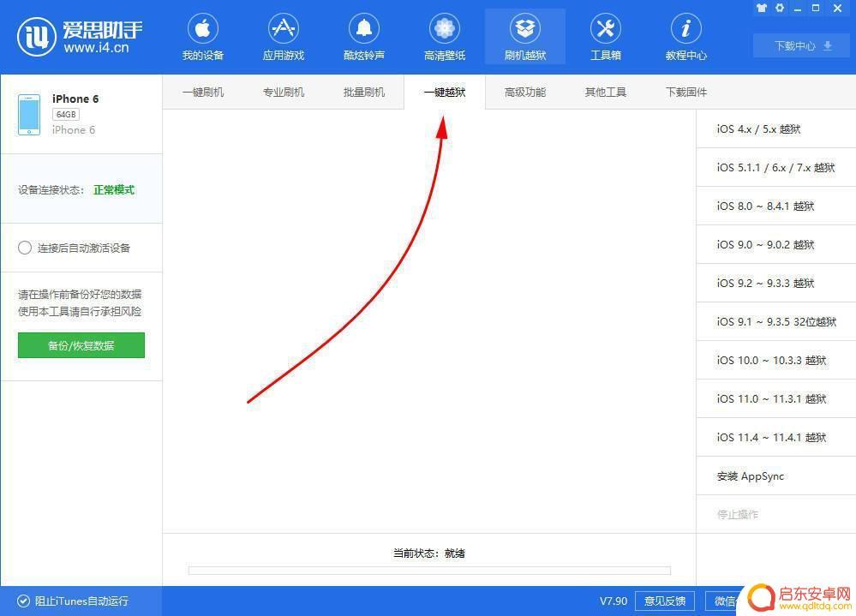Switch to 批量刷机 tab
856x616 pixels.
click(x=363, y=93)
